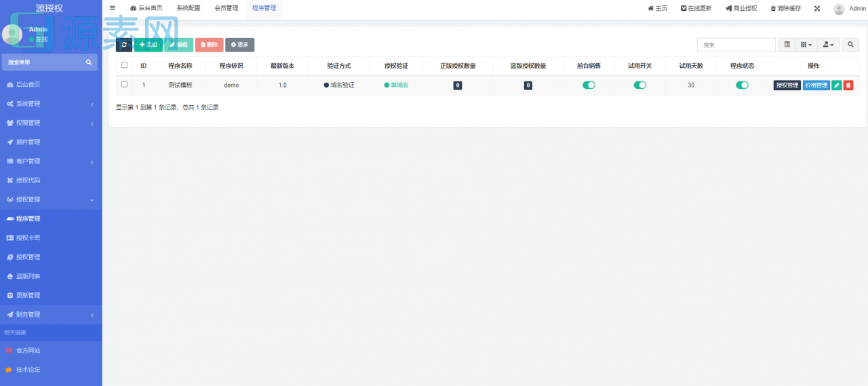This screenshot has height=386, width=868.
Task: Tick the checkbox for row 测试模板
Action: [124, 85]
